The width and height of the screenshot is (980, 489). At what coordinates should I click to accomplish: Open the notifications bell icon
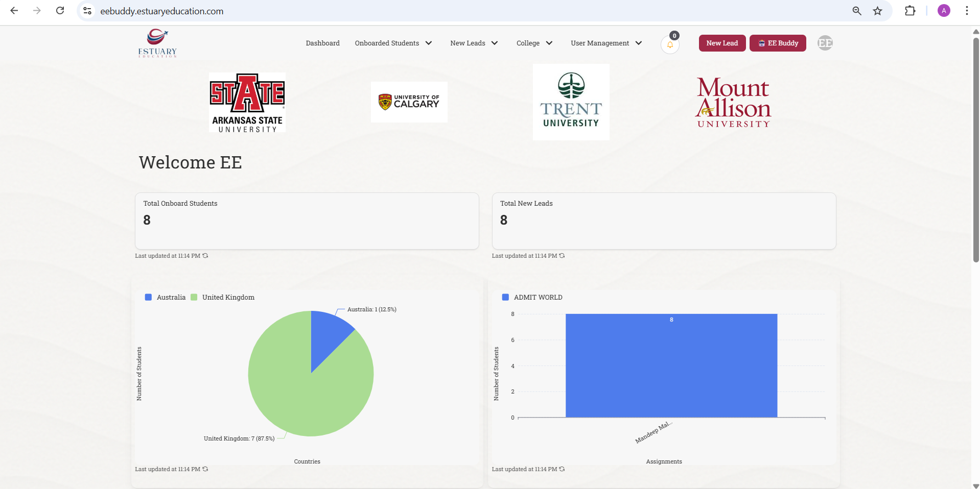pyautogui.click(x=670, y=45)
